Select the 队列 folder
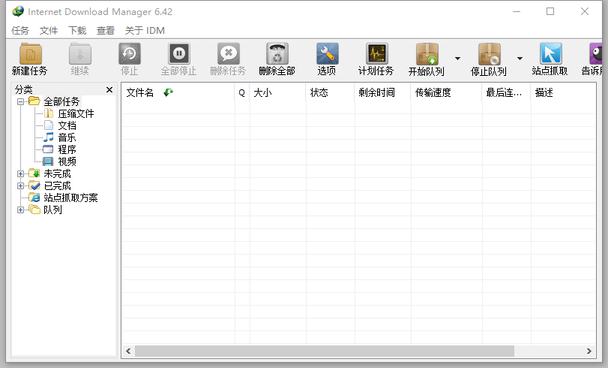Image resolution: width=608 pixels, height=368 pixels. [x=52, y=210]
